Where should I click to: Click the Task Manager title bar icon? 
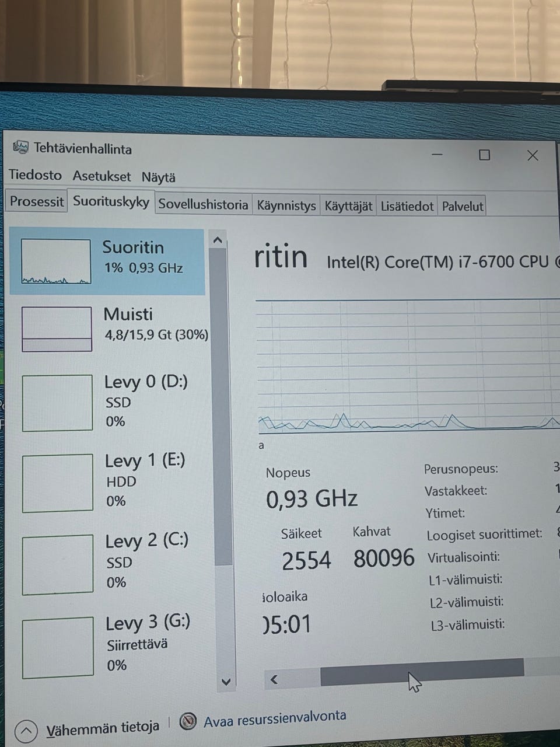pos(20,148)
